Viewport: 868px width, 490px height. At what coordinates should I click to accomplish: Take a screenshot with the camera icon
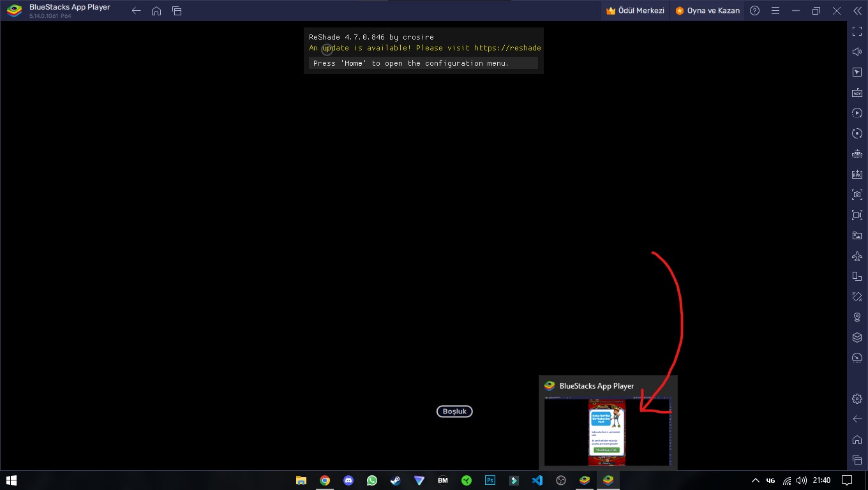(x=857, y=195)
